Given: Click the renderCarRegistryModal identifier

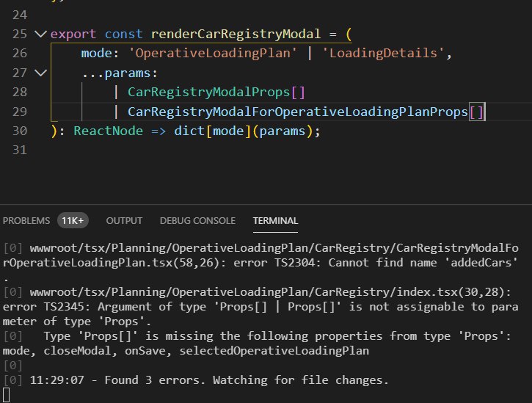Looking at the screenshot, I should 236,34.
